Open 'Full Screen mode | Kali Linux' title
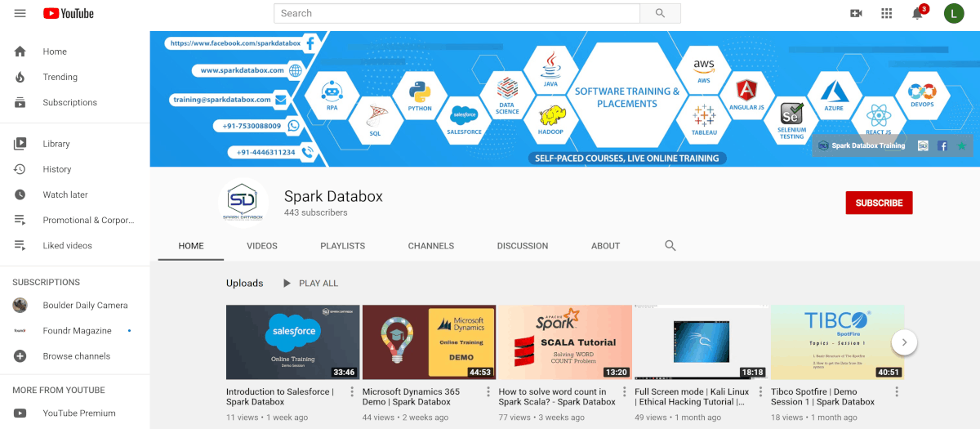This screenshot has width=980, height=429. point(692,397)
